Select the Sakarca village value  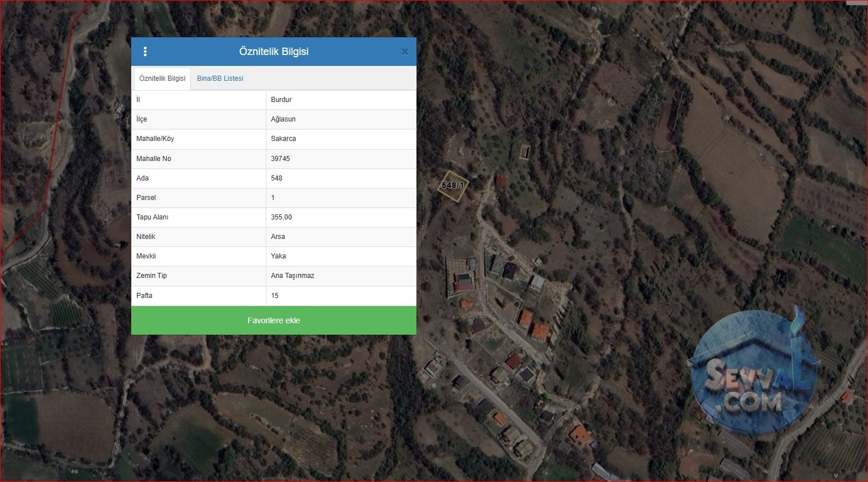pos(284,139)
